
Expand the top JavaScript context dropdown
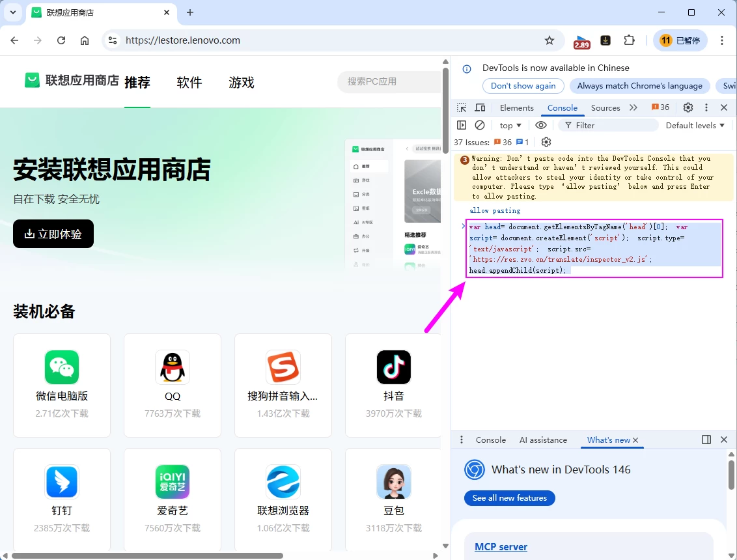[x=510, y=126]
